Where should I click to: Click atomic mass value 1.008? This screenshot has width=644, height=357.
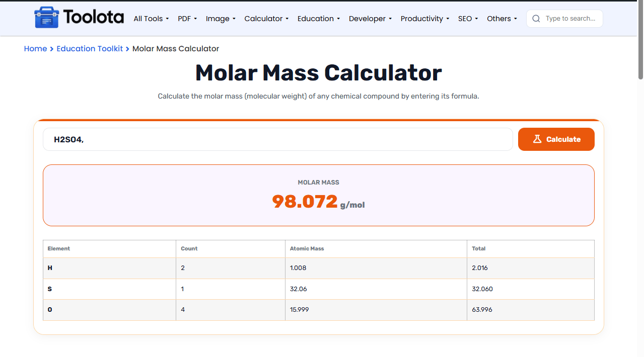coord(298,268)
